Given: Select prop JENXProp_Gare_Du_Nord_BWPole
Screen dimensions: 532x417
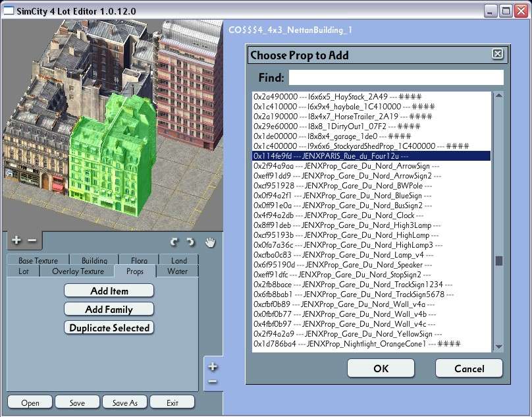Looking at the screenshot, I should click(371, 186).
